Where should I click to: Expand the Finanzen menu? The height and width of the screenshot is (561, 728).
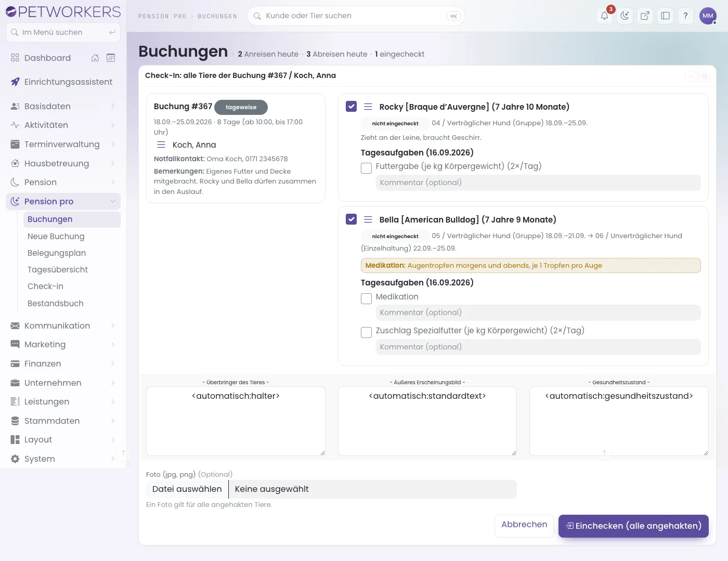pyautogui.click(x=63, y=363)
